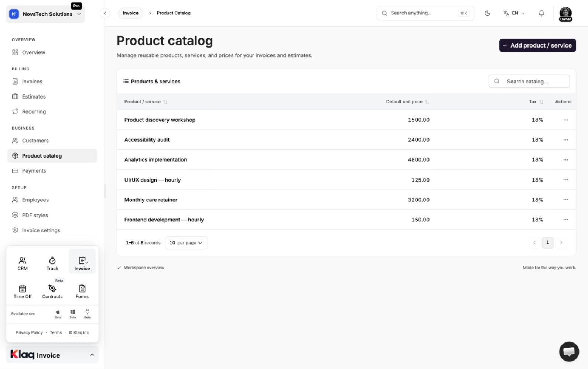
Task: Open the EN language dropdown
Action: [x=514, y=13]
